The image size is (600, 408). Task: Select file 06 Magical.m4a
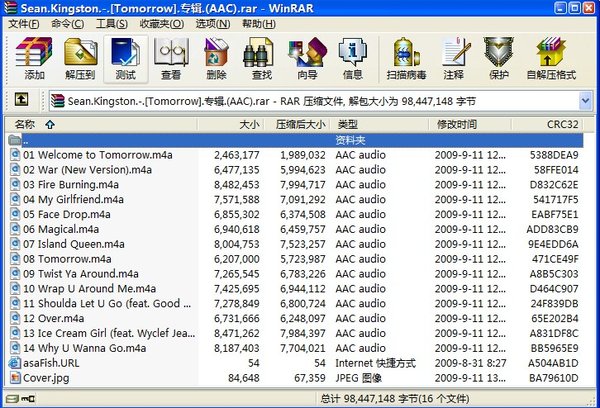coord(61,229)
